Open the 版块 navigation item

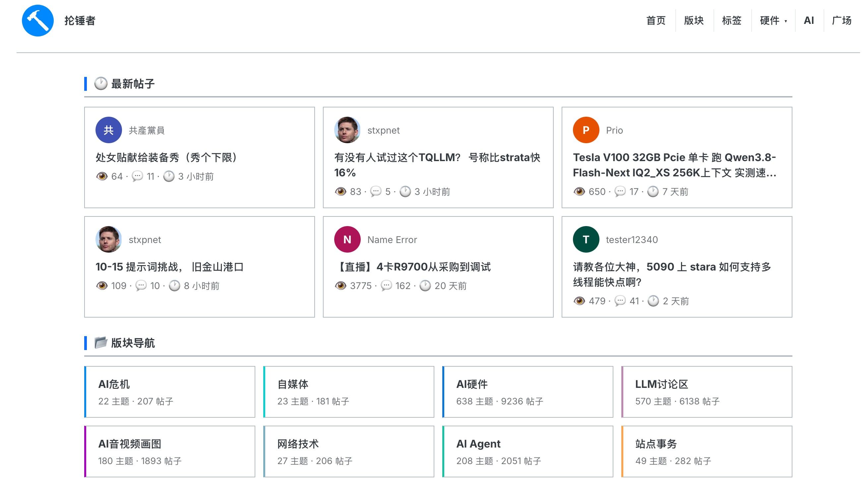pyautogui.click(x=694, y=21)
